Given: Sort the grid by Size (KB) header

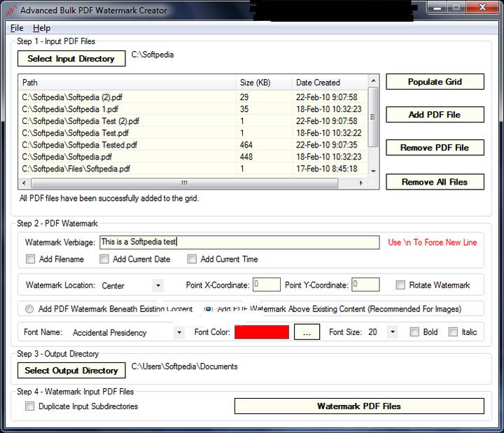Looking at the screenshot, I should [264, 83].
